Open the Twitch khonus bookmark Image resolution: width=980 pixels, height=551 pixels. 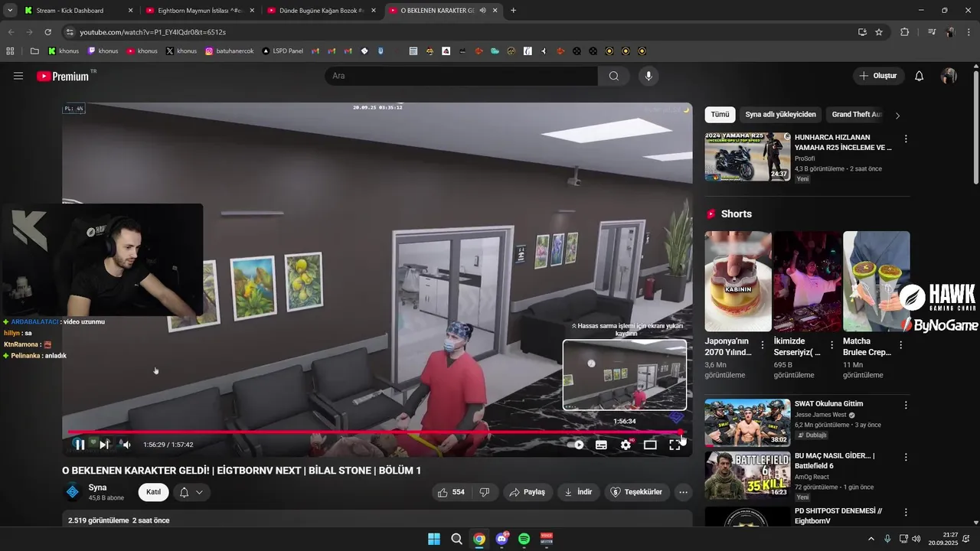pyautogui.click(x=103, y=51)
